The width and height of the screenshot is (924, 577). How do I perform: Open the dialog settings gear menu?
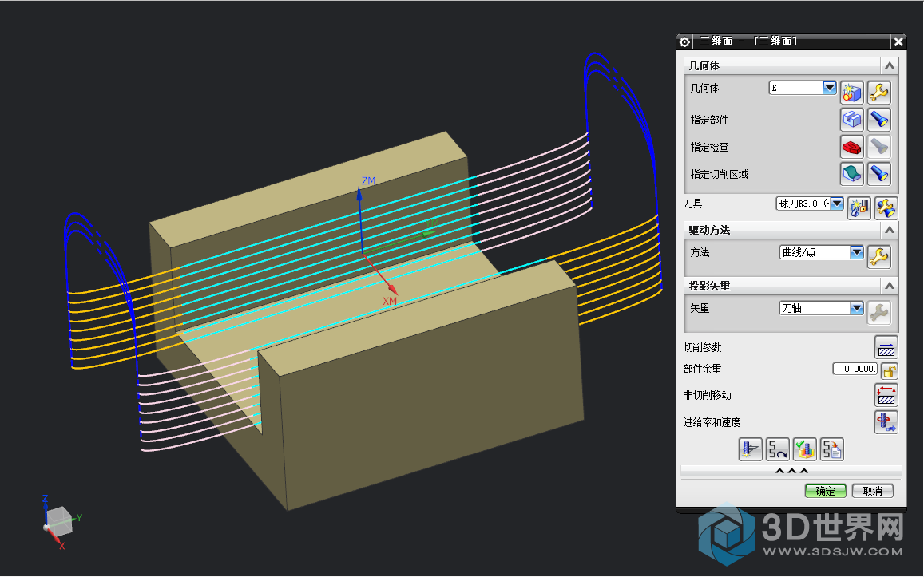[684, 41]
